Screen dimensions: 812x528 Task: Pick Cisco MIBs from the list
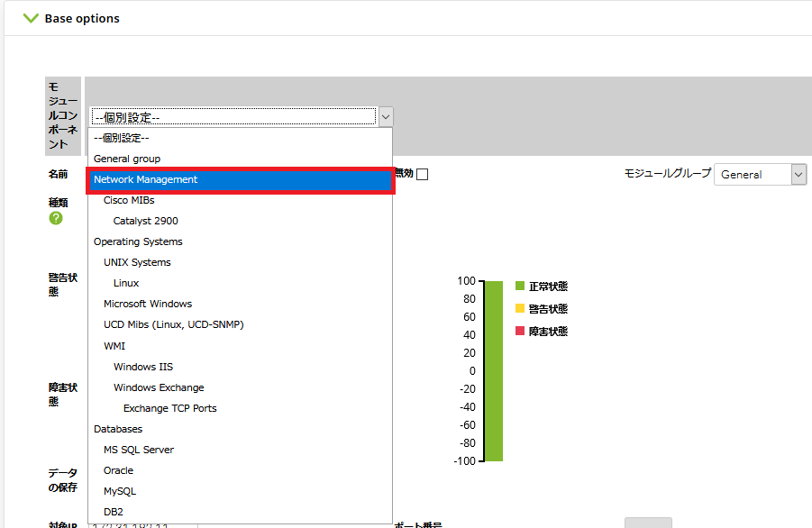(x=240, y=200)
